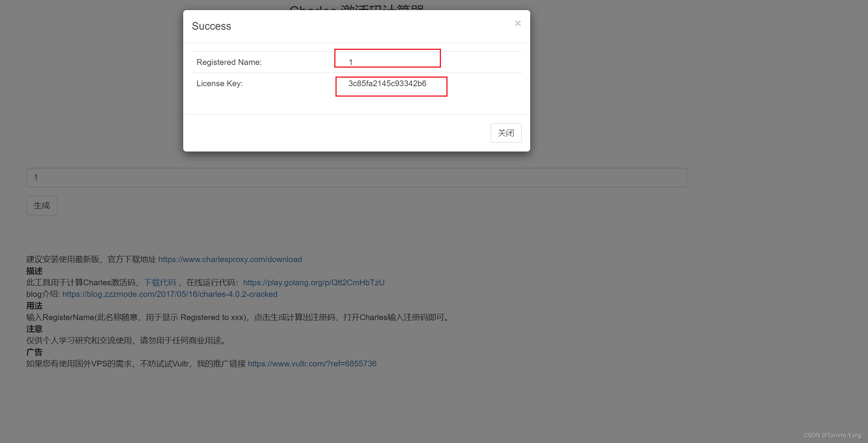This screenshot has height=443, width=868.
Task: Open the charlesproxy.com download link
Action: 230,259
